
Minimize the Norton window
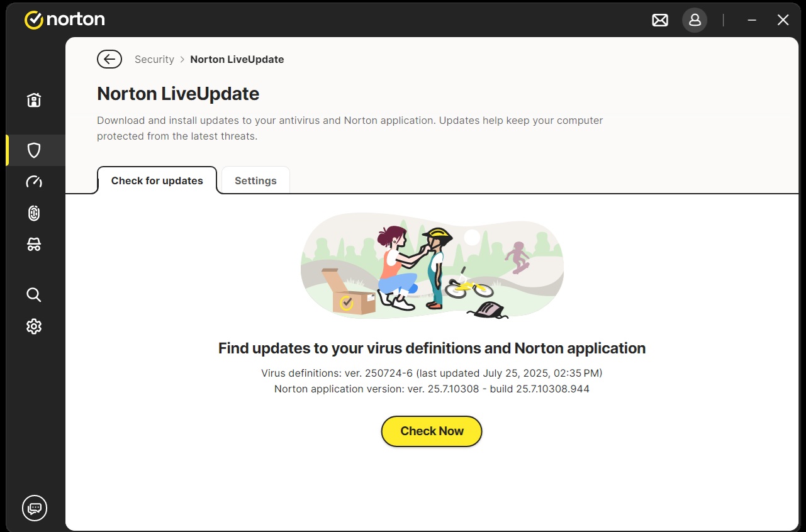tap(752, 20)
